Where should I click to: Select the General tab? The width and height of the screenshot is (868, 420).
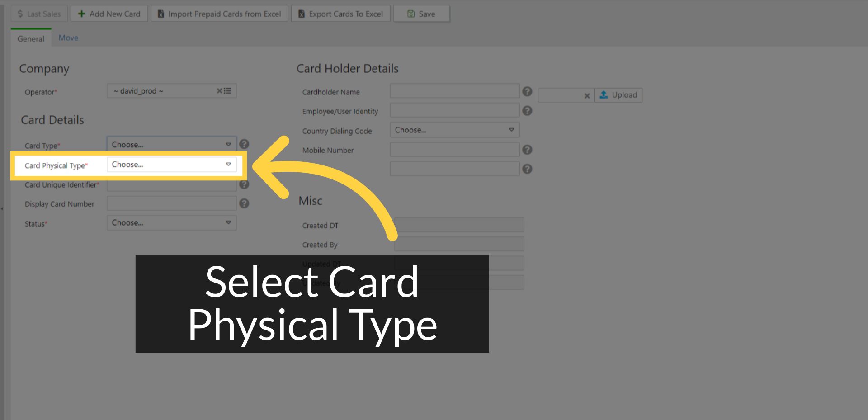coord(31,38)
